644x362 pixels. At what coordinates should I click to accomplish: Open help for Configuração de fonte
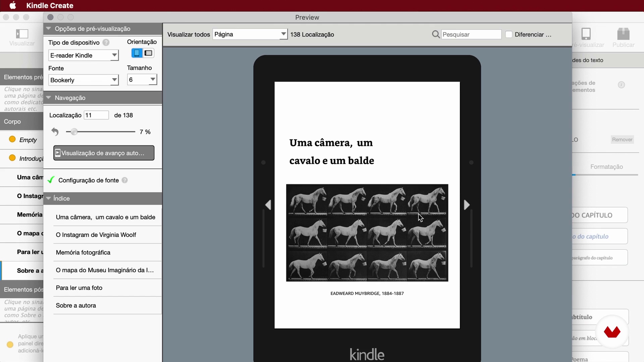coord(124,180)
